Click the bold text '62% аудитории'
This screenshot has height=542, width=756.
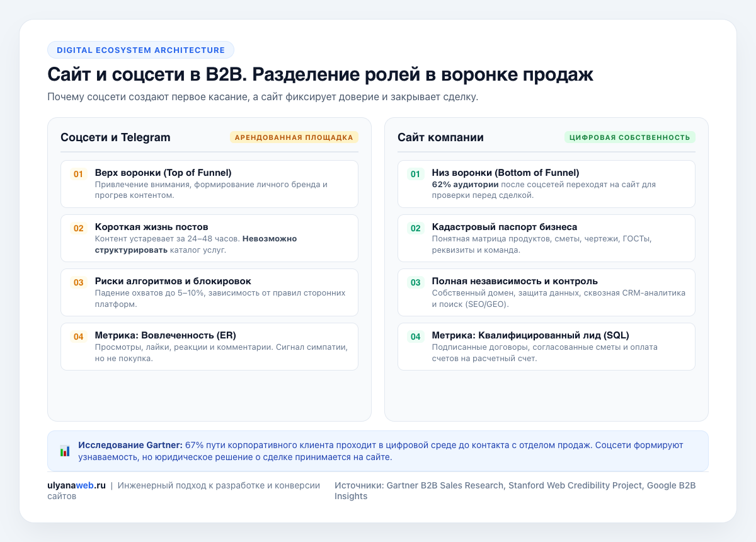click(x=466, y=185)
